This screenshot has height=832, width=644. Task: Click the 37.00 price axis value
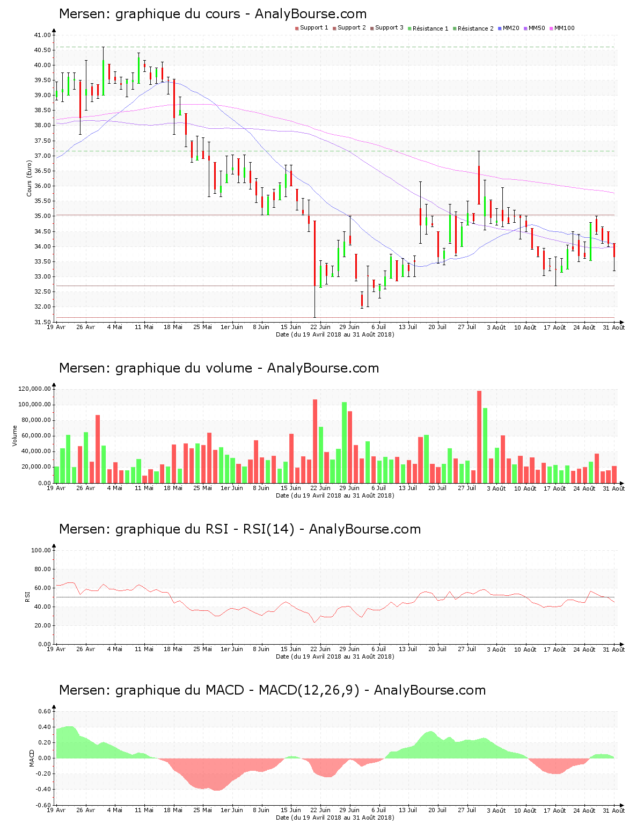[x=42, y=156]
